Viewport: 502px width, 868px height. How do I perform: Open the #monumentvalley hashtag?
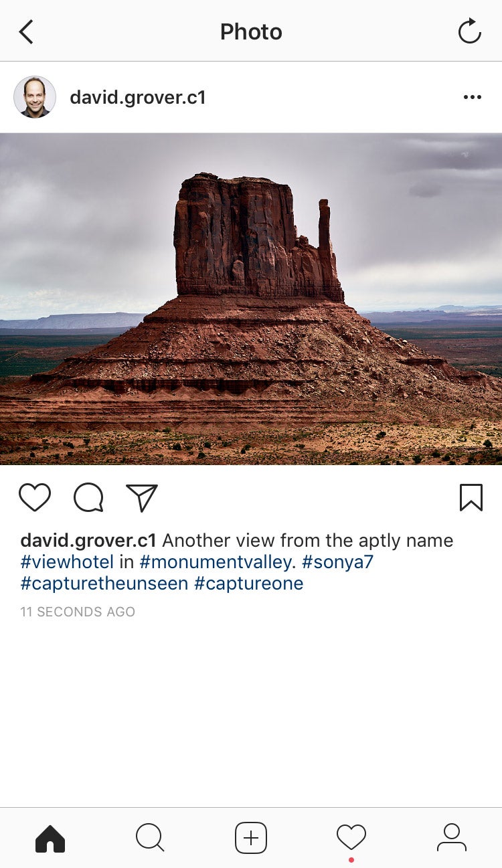pos(216,561)
